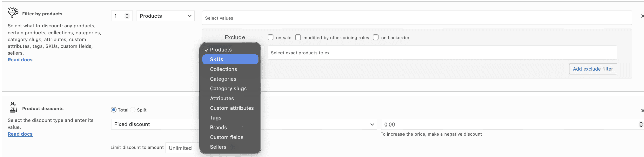Image resolution: width=644 pixels, height=157 pixels.
Task: Focus the Select values input field
Action: point(416,18)
